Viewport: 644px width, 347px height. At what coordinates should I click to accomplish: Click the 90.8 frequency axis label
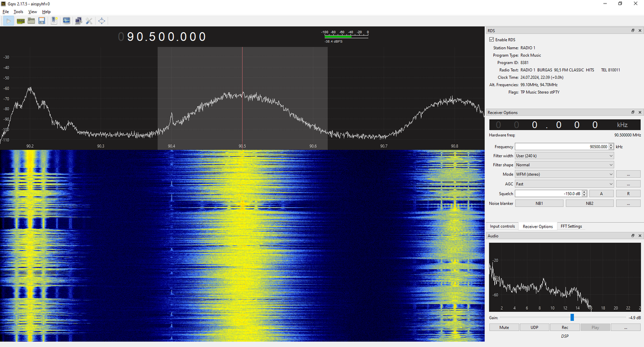455,146
